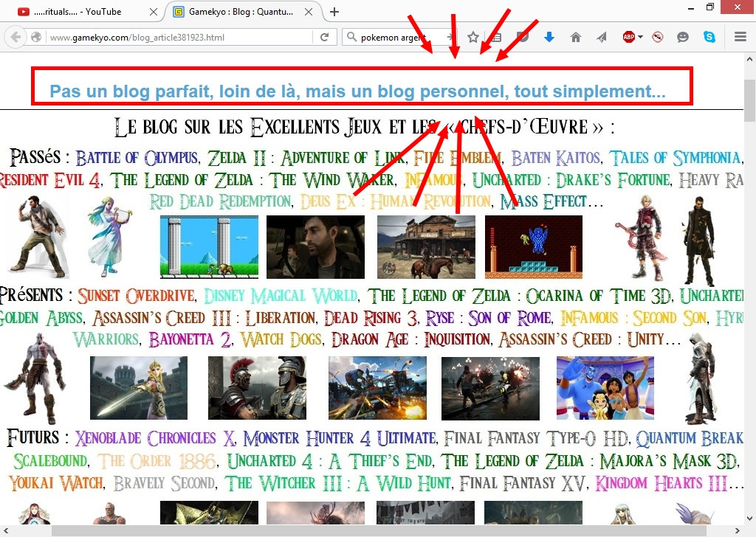Viewport: 756px width, 537px height.
Task: Close the Gamekyo tab
Action: click(x=309, y=12)
